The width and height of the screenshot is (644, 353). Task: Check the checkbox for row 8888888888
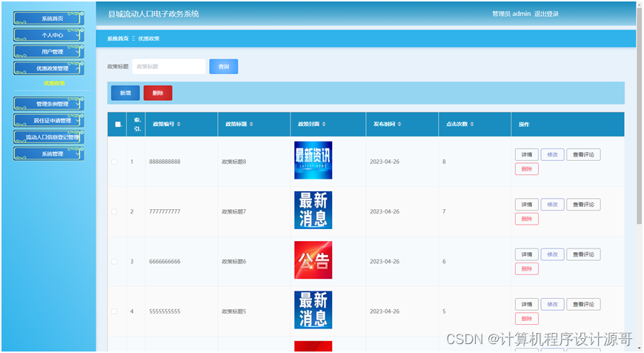point(114,162)
